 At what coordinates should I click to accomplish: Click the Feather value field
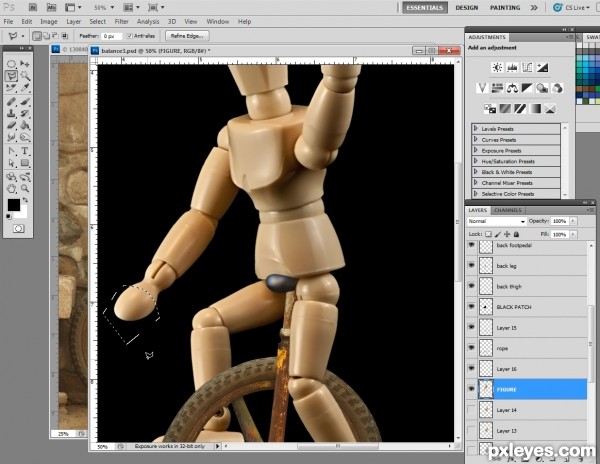pos(111,36)
